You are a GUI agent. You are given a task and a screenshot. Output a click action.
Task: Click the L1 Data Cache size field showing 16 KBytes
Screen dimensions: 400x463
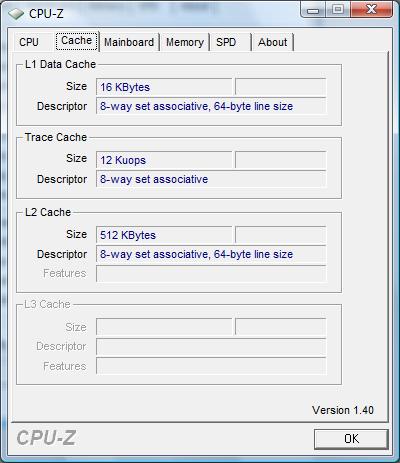point(164,87)
